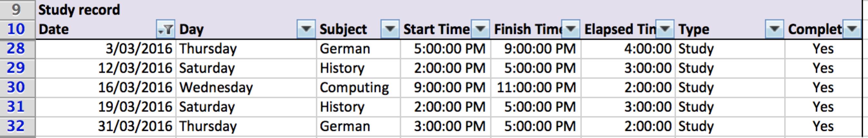This screenshot has height=138, width=868.
Task: Click the 9:00:00 PM start time cell
Action: click(449, 88)
